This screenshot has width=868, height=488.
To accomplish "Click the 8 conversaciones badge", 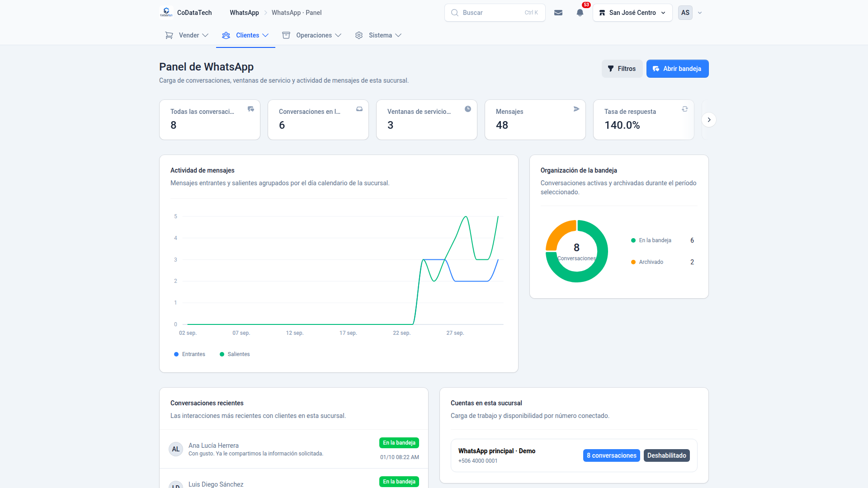I will (x=612, y=455).
